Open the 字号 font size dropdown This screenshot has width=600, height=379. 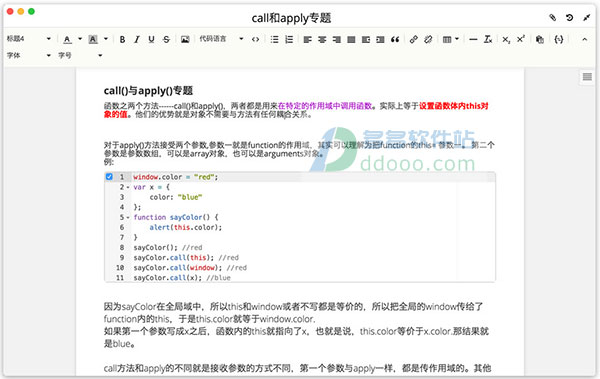pyautogui.click(x=80, y=56)
